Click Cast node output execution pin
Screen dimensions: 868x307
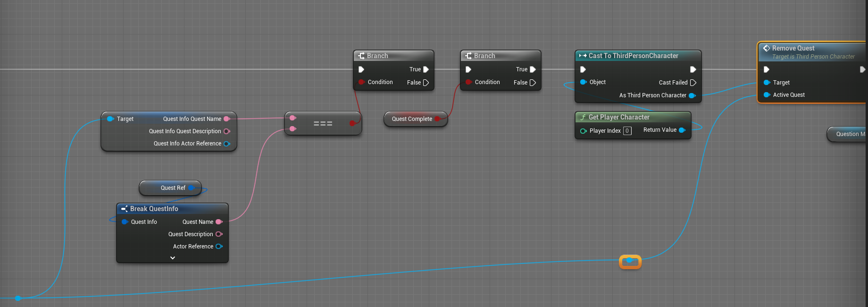tap(693, 69)
